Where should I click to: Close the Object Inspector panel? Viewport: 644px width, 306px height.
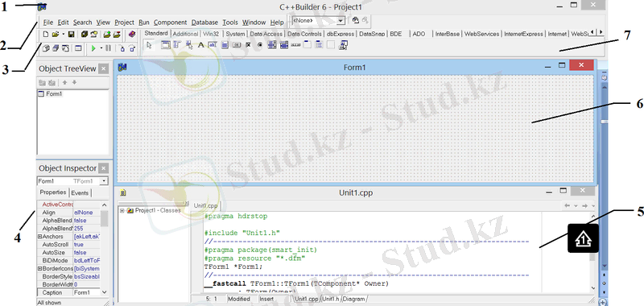[x=104, y=168]
